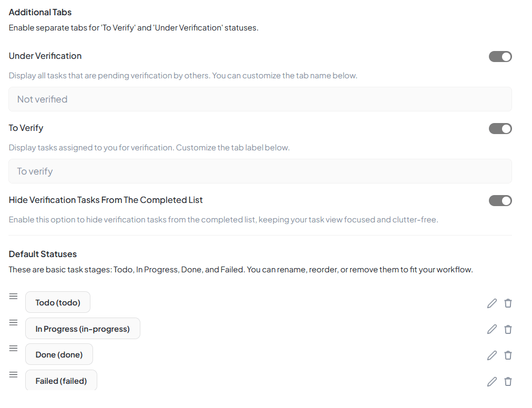Edit the Failed status name

tap(492, 382)
